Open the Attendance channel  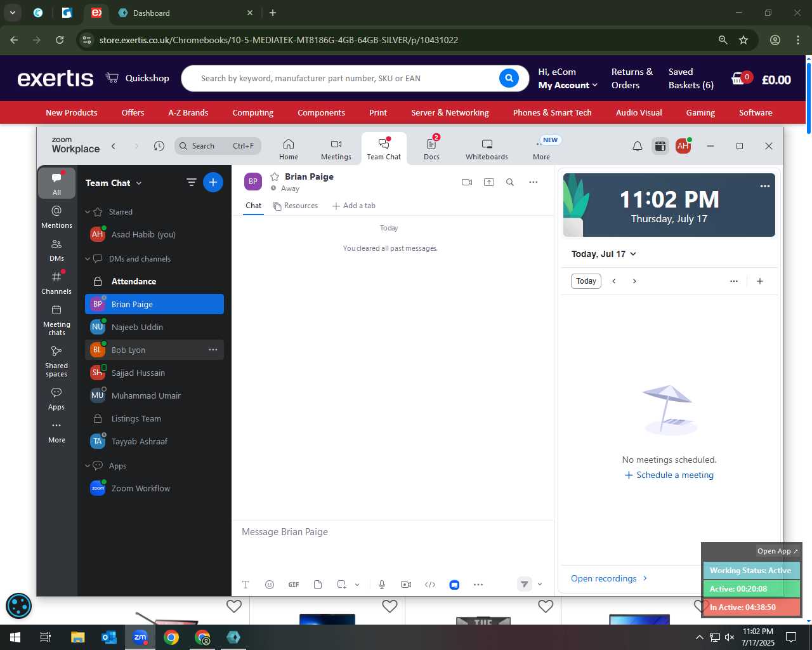point(154,281)
